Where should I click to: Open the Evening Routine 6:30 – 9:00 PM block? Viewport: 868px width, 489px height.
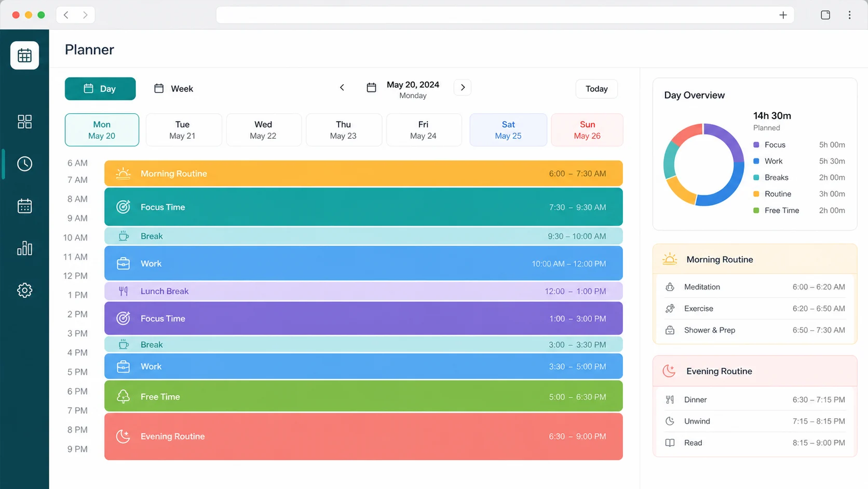363,437
